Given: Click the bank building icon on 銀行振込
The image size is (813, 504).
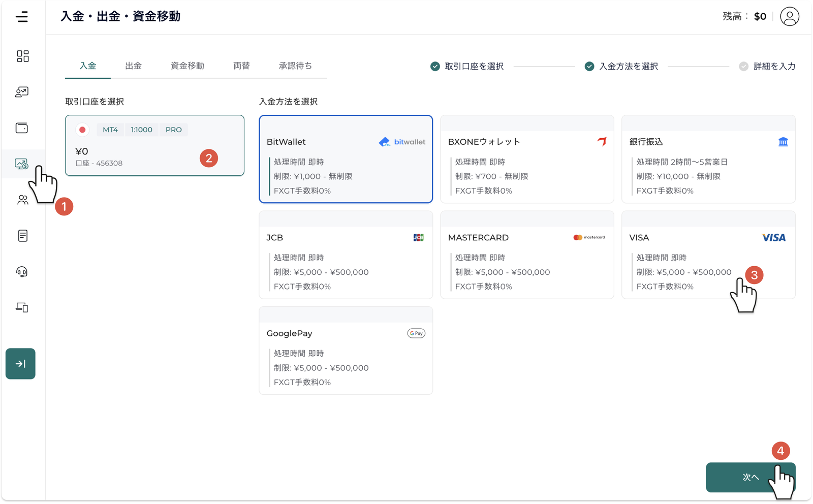Looking at the screenshot, I should [783, 142].
